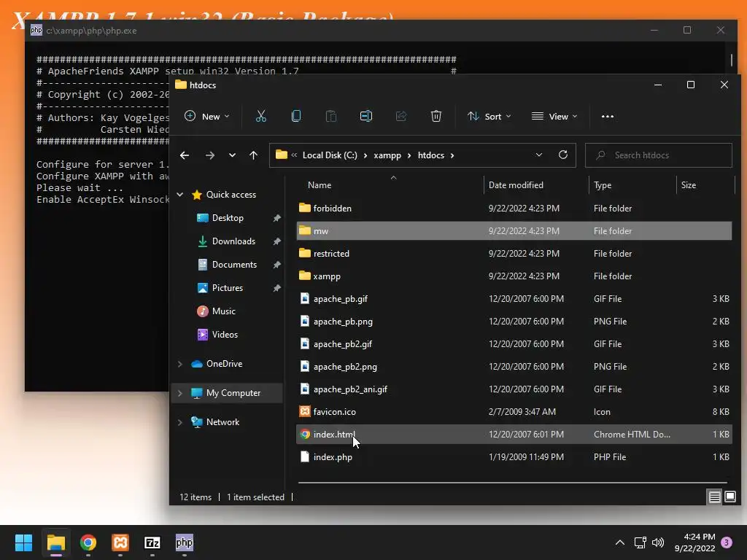Click the network tray icon
The image size is (747, 560).
pyautogui.click(x=640, y=542)
